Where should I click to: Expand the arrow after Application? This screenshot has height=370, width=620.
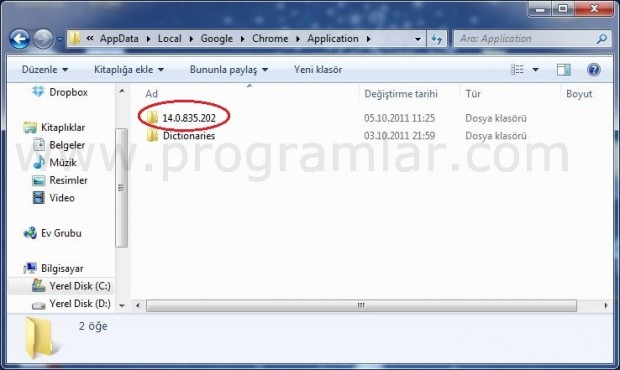point(369,39)
